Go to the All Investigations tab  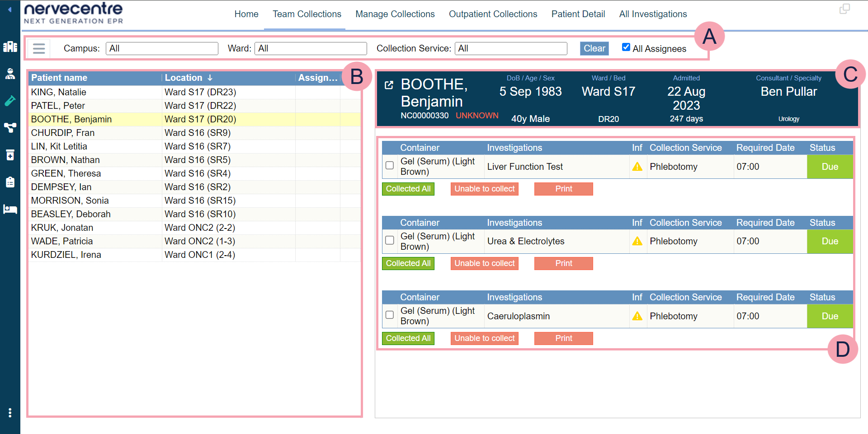653,14
